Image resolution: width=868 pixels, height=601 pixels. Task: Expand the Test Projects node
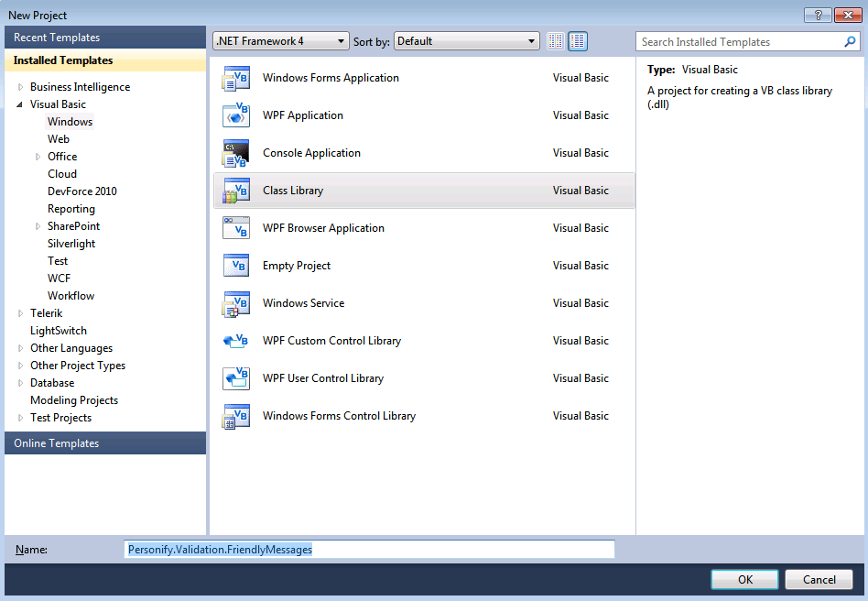[20, 418]
